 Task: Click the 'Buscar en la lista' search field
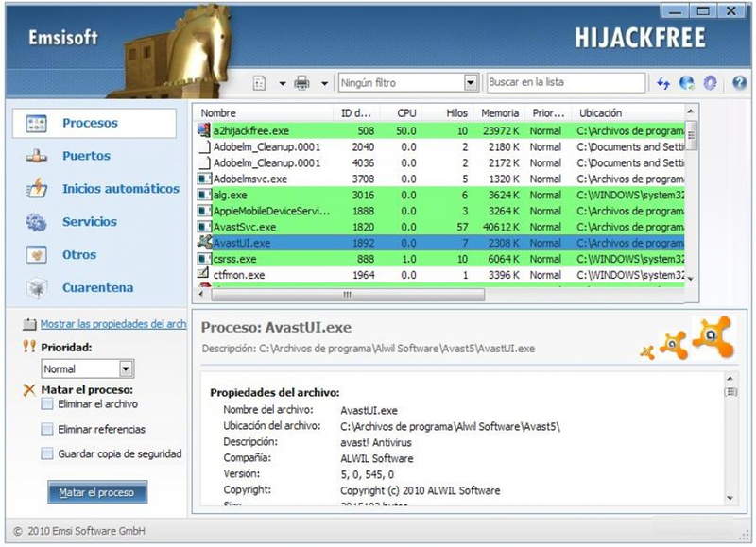pos(565,82)
